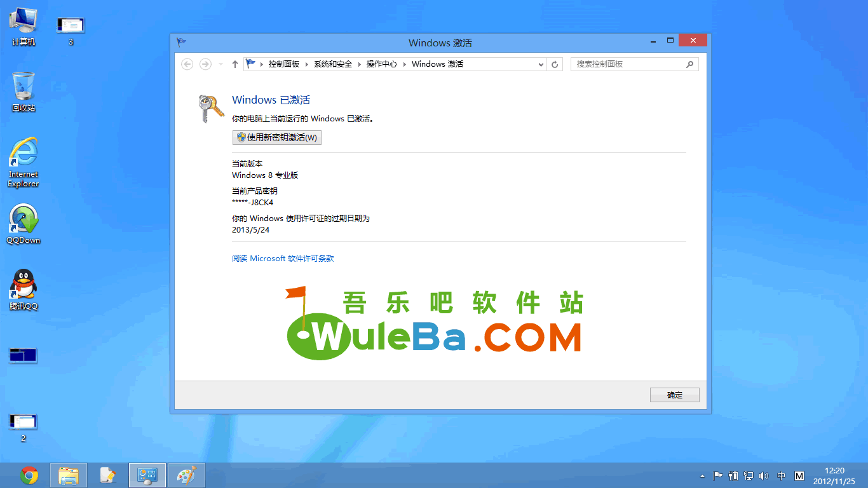Launch Internet Explorer from the desktop

(x=24, y=163)
